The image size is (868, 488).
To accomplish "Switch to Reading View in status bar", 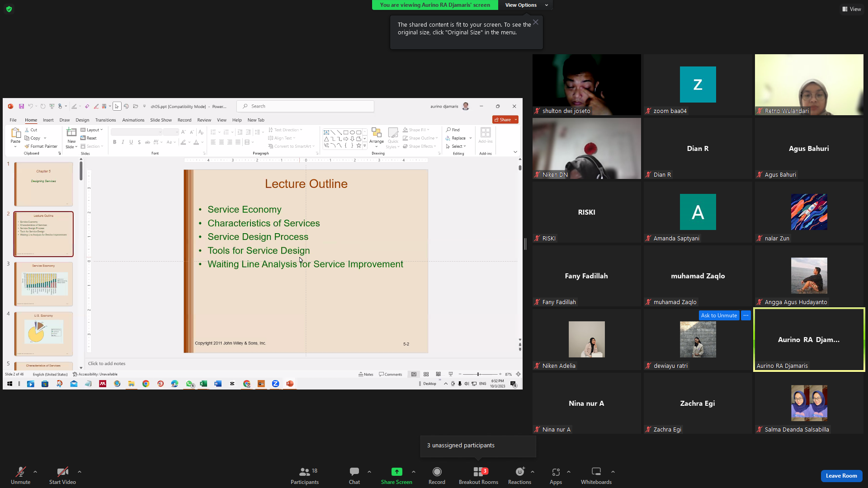I will click(x=438, y=374).
